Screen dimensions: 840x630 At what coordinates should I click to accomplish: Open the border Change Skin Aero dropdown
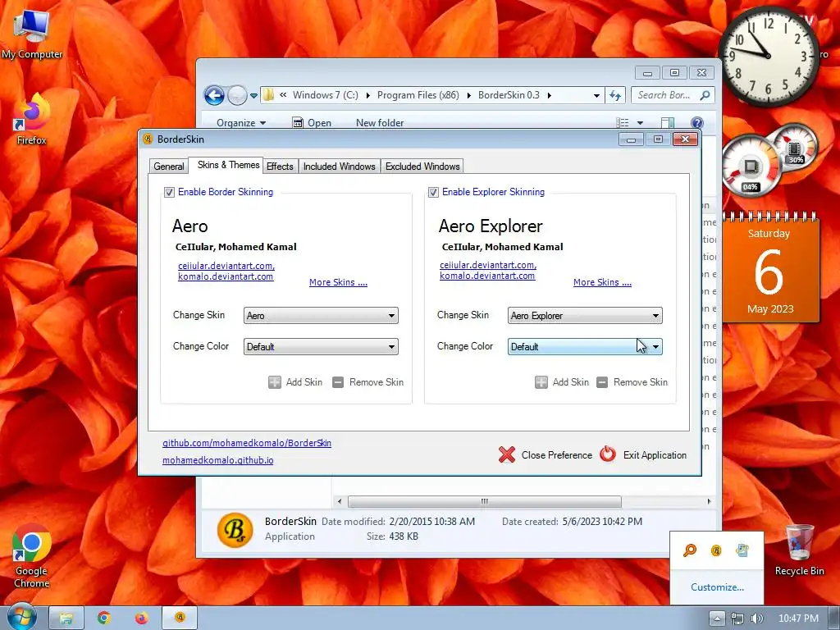point(321,316)
